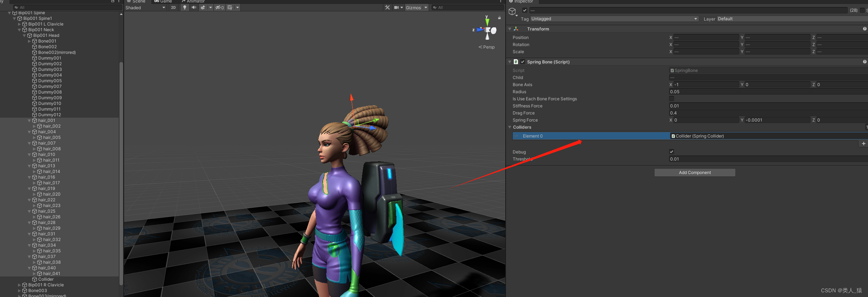Click GameObject cube icon in Inspector

(x=512, y=12)
